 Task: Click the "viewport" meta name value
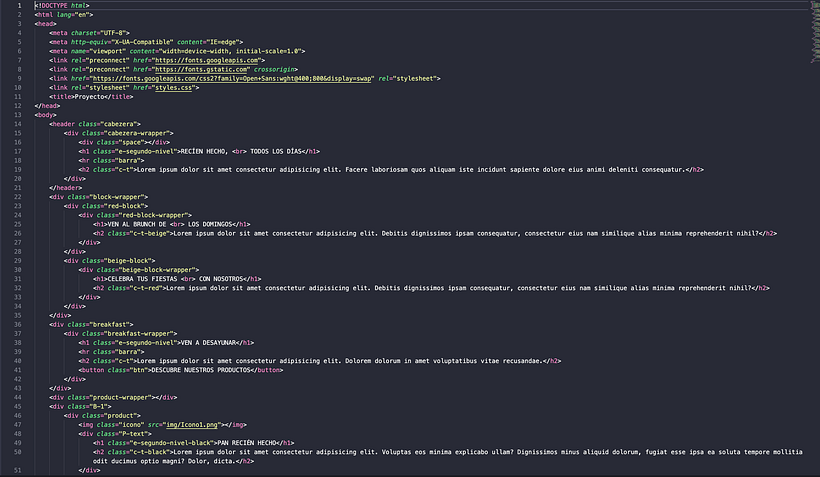point(108,51)
